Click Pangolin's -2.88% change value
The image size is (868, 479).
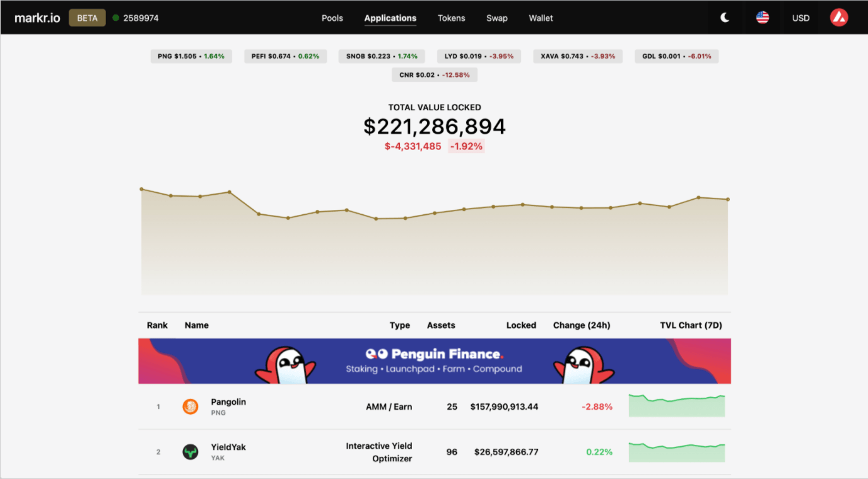point(597,407)
